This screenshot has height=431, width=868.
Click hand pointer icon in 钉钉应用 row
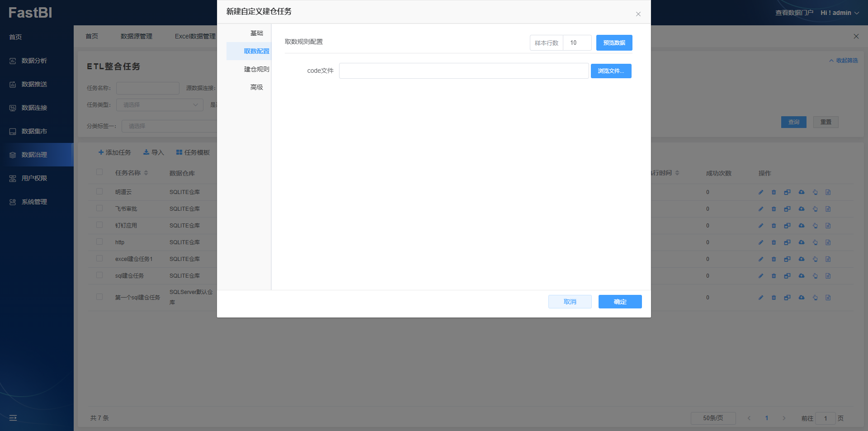[815, 226]
